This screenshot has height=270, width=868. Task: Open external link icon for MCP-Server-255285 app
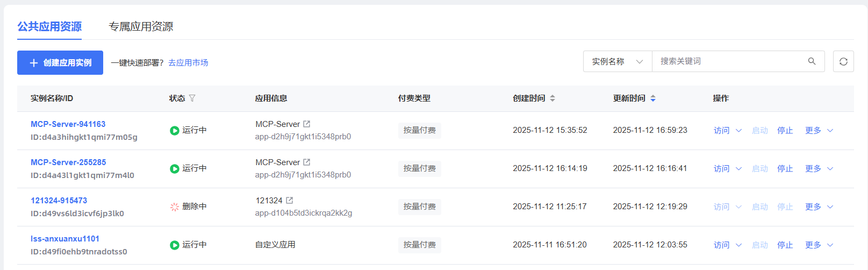pos(307,162)
